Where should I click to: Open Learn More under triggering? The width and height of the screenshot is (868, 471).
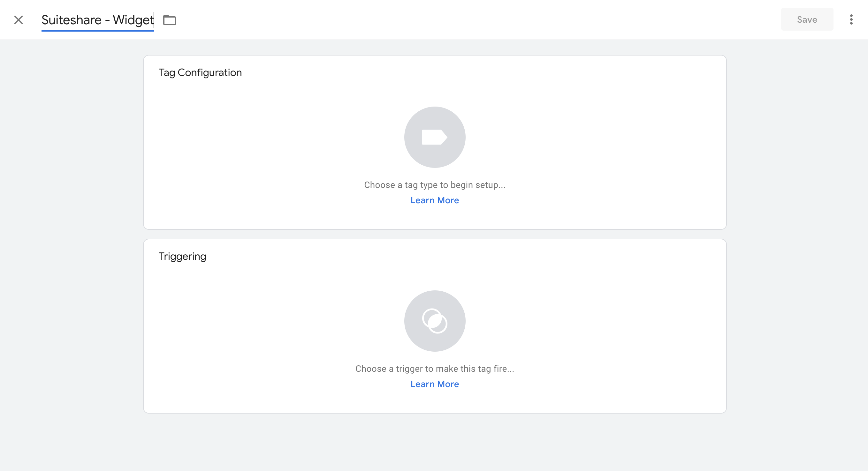(434, 384)
